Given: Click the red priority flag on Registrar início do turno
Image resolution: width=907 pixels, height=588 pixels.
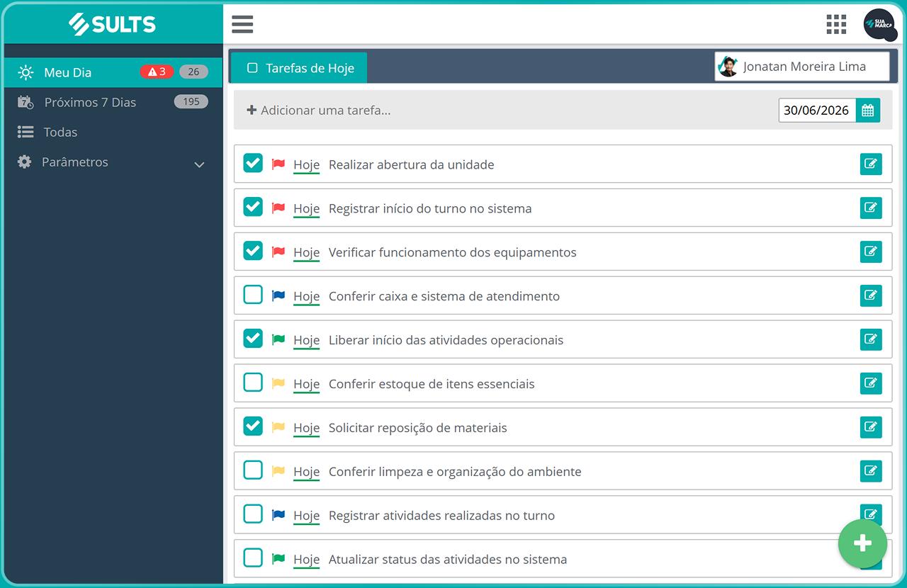Looking at the screenshot, I should tap(279, 208).
